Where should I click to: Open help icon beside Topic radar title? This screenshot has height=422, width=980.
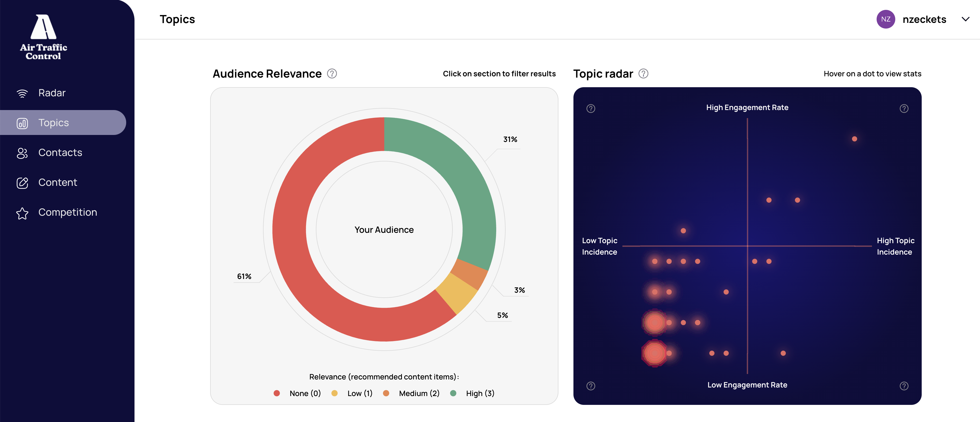[x=643, y=73]
